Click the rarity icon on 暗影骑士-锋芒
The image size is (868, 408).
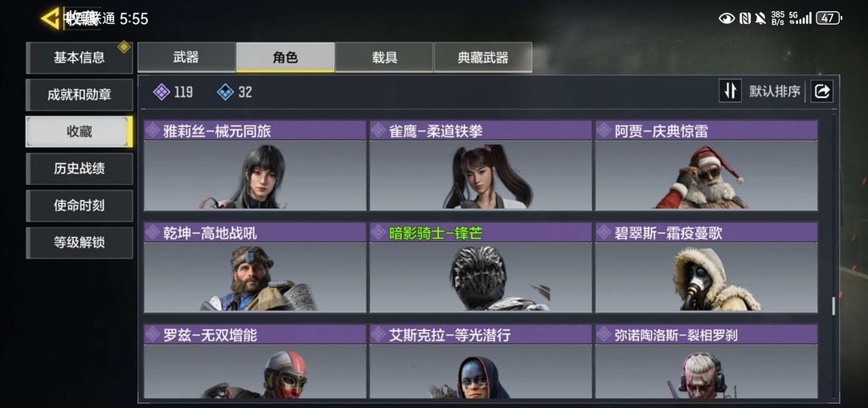click(x=379, y=233)
